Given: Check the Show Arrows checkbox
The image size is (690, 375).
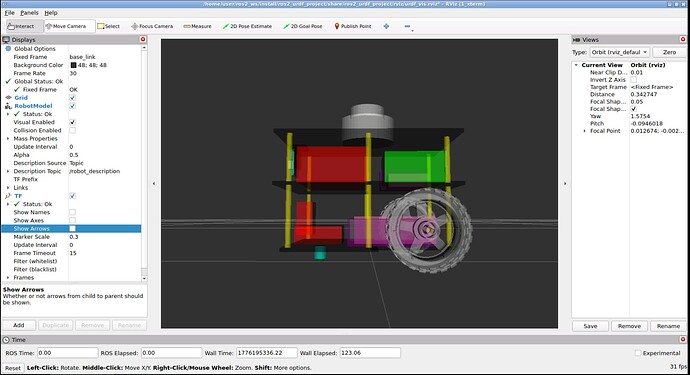Looking at the screenshot, I should pos(73,228).
